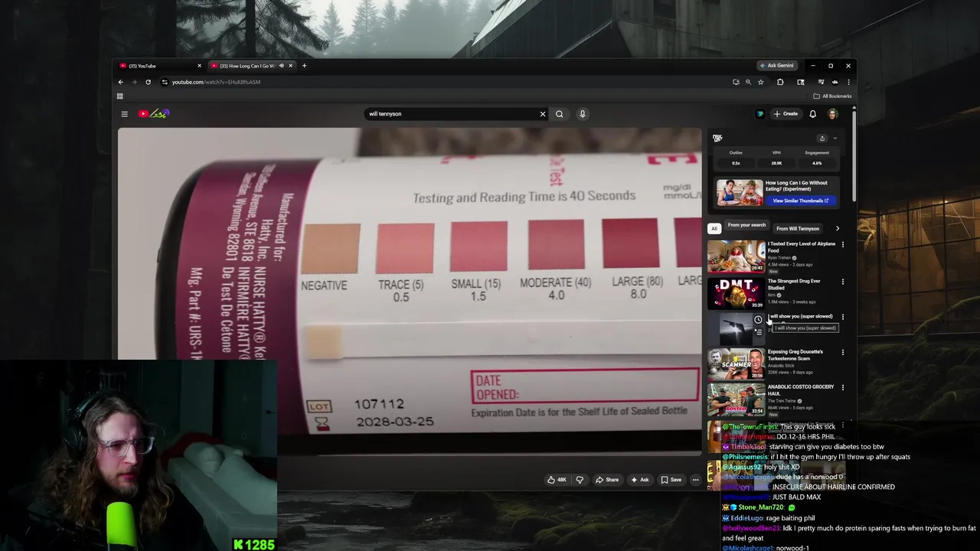Open options for 'The Strangest Drug' video
The height and width of the screenshot is (551, 980).
tap(843, 282)
